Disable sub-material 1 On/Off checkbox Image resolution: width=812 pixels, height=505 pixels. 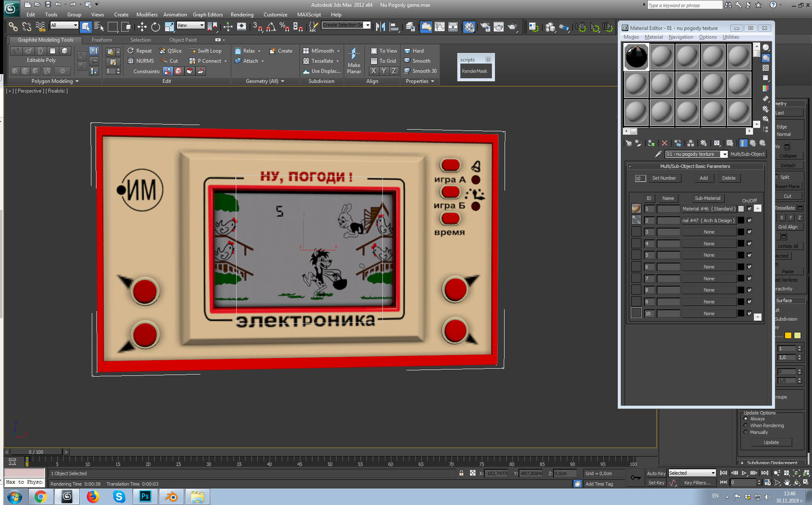coord(749,209)
